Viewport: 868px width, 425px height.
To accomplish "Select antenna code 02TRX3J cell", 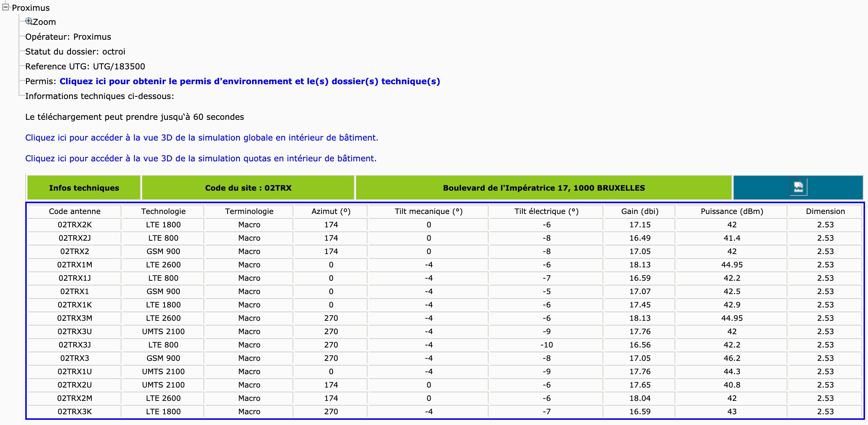I will 75,345.
